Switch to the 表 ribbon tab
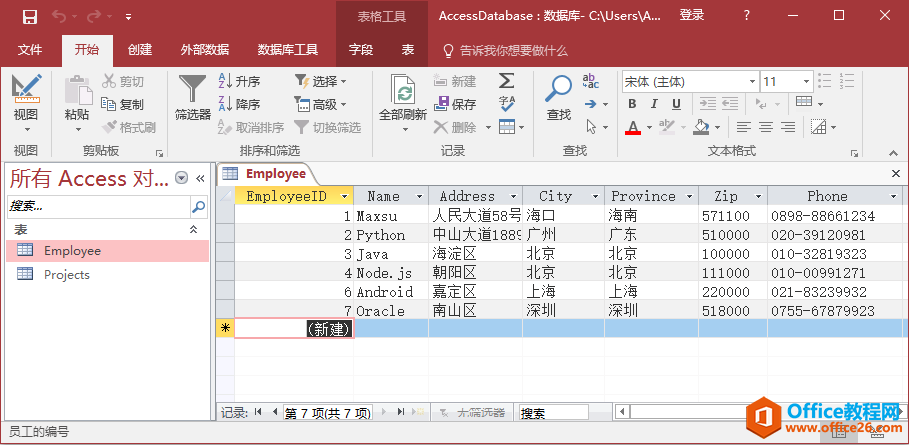909x445 pixels. click(408, 50)
